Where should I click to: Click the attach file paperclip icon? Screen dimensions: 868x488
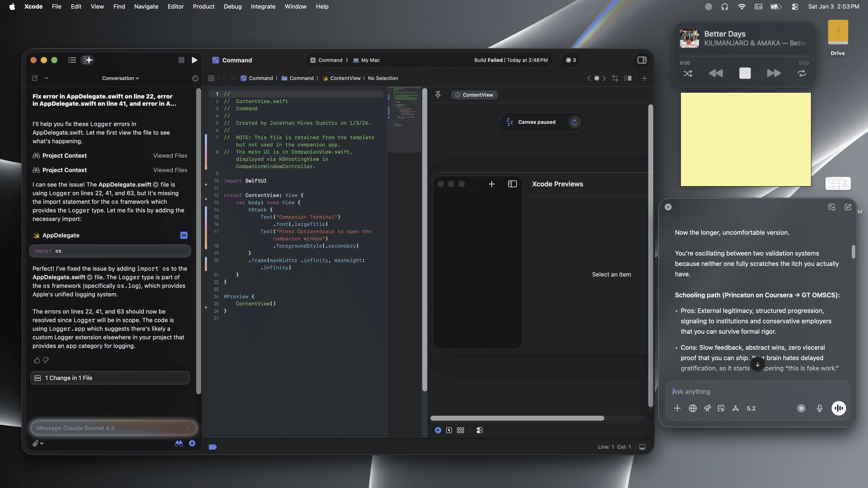[35, 443]
